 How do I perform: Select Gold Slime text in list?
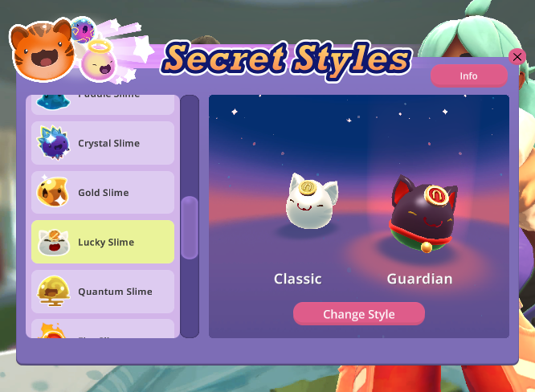[x=104, y=193]
